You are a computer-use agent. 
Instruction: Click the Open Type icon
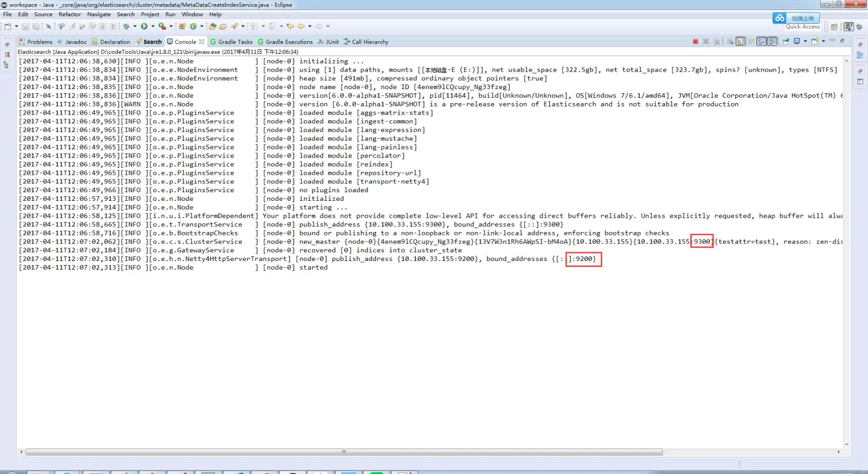(x=212, y=26)
